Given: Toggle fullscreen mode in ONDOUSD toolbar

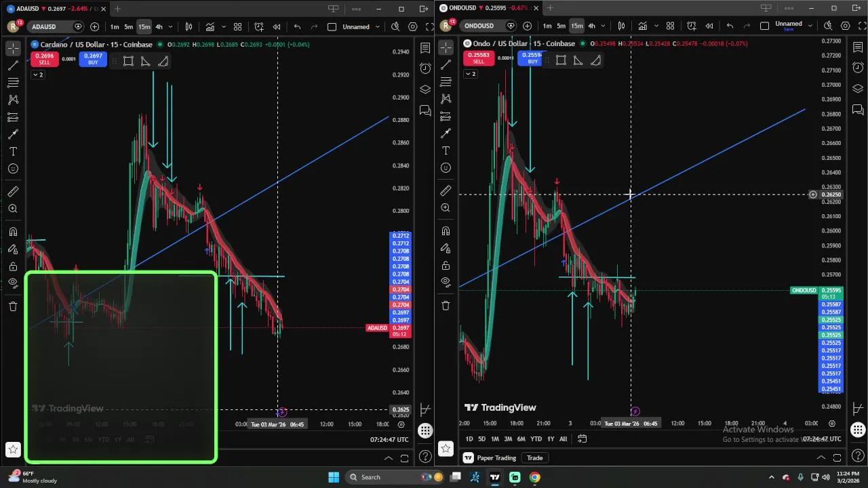Looking at the screenshot, I should click(x=863, y=26).
